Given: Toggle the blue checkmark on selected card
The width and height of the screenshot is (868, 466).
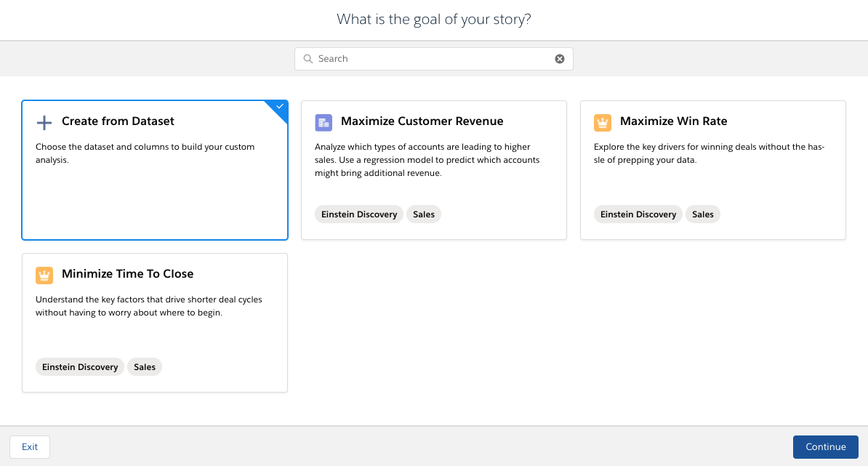Looking at the screenshot, I should pyautogui.click(x=280, y=107).
